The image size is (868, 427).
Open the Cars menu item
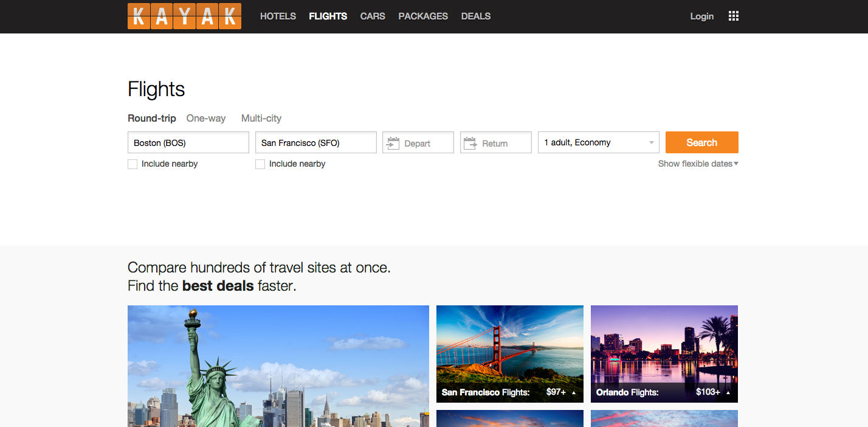coord(372,16)
